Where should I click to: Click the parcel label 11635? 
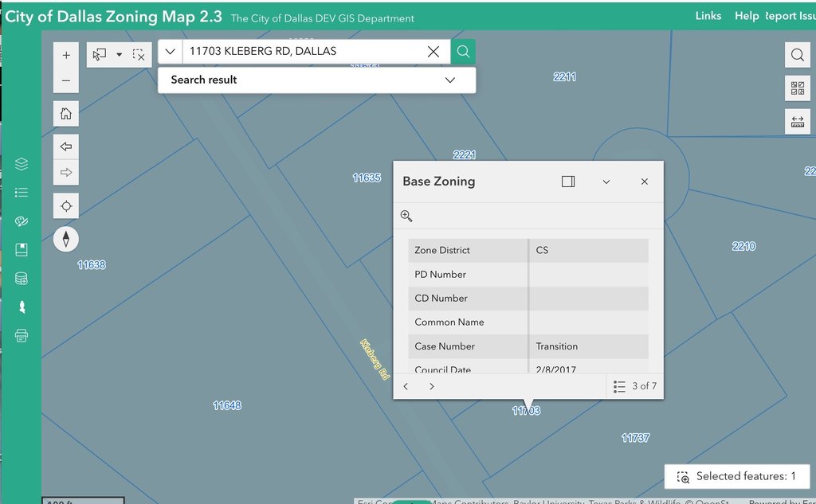[367, 178]
